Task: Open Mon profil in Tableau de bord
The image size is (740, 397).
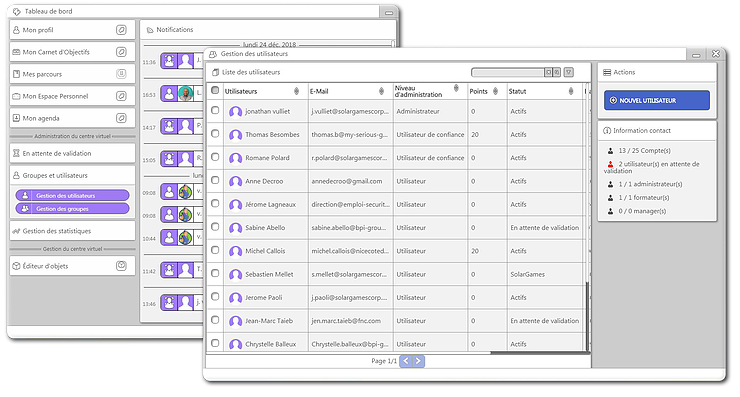Action: (x=72, y=30)
